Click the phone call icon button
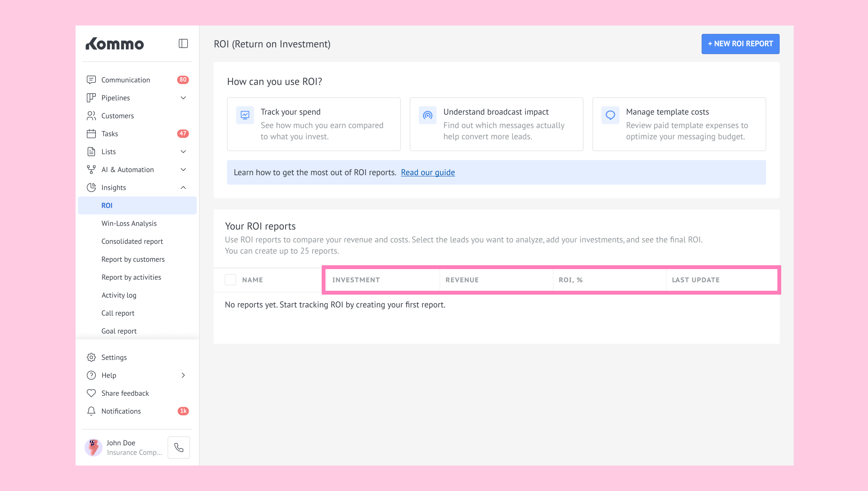This screenshot has height=491, width=868. [x=178, y=447]
